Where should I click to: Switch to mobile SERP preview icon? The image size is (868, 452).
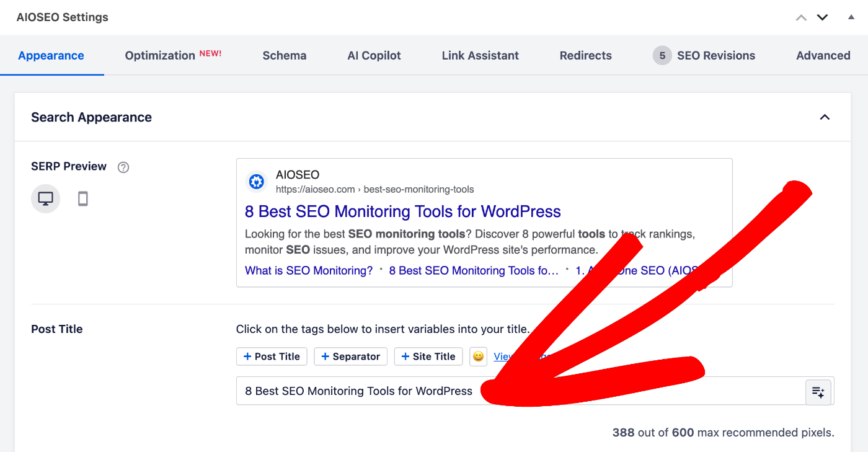click(82, 199)
